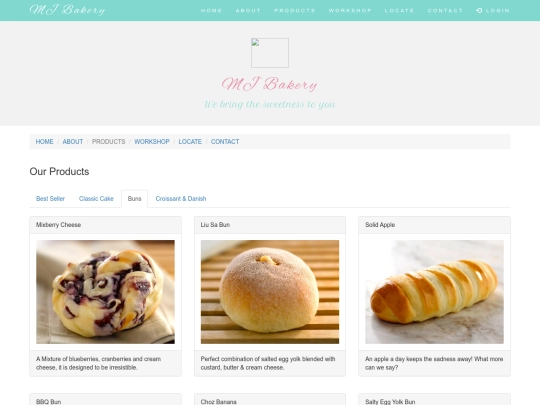Image resolution: width=540 pixels, height=405 pixels.
Task: Choose Contact in the top navbar
Action: click(445, 11)
